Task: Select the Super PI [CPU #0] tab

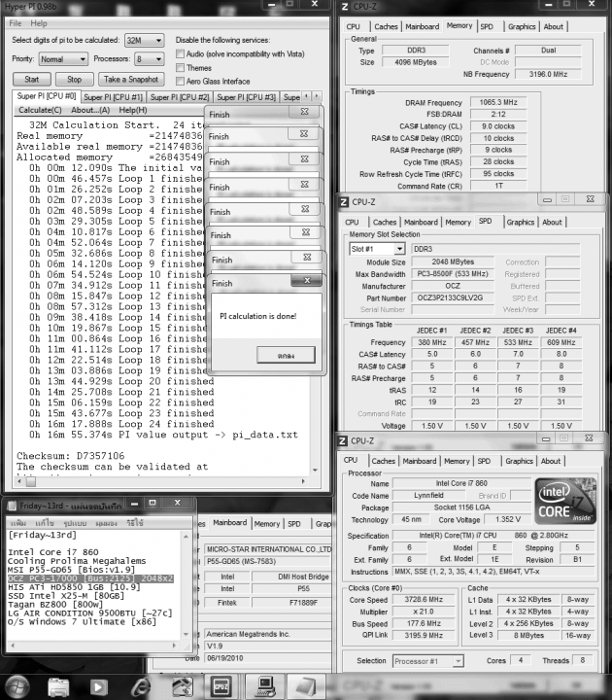Action: point(47,96)
